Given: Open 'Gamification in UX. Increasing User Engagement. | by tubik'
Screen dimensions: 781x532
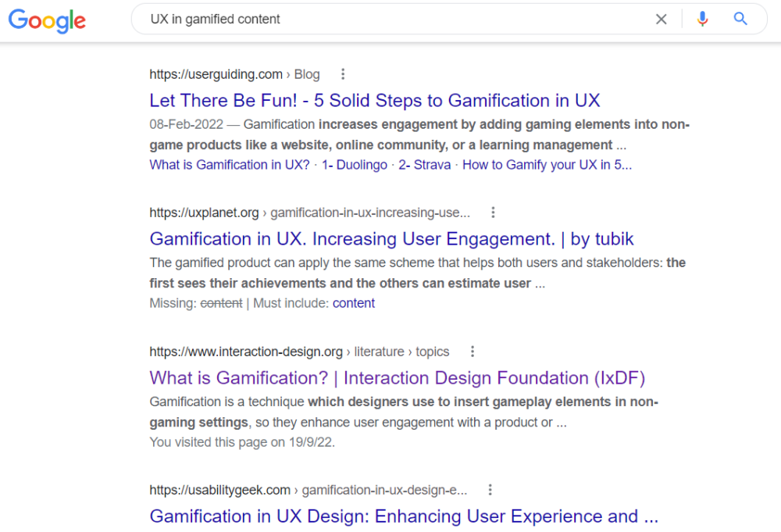Looking at the screenshot, I should pos(391,239).
